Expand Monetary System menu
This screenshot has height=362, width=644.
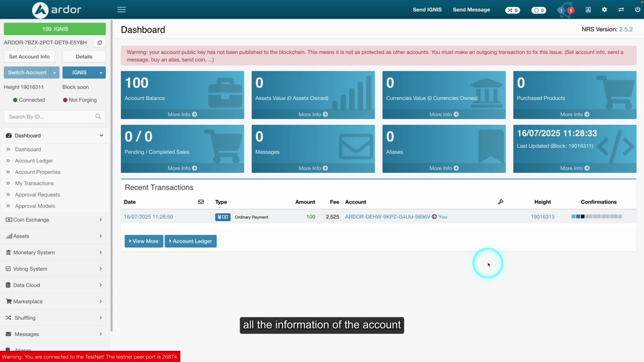[54, 252]
